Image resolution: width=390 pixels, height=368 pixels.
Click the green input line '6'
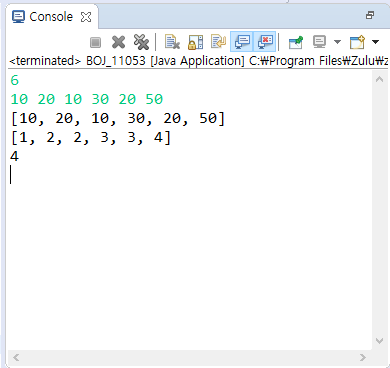pos(15,80)
